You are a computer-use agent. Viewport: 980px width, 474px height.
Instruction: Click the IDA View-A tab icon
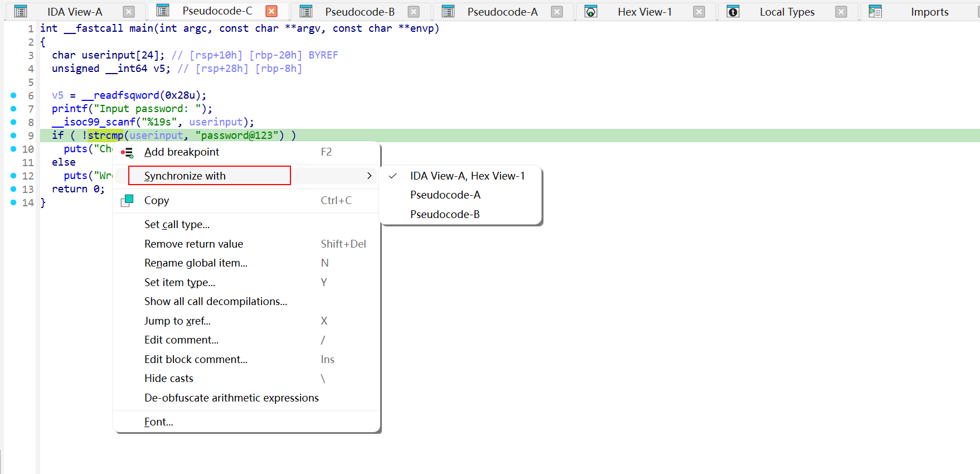click(21, 11)
